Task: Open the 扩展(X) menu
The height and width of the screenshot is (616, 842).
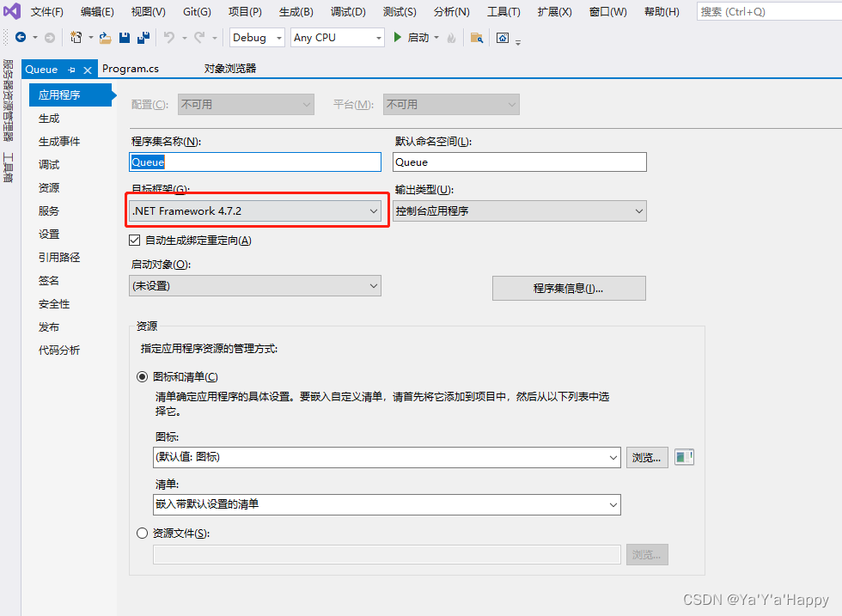Action: pos(555,12)
